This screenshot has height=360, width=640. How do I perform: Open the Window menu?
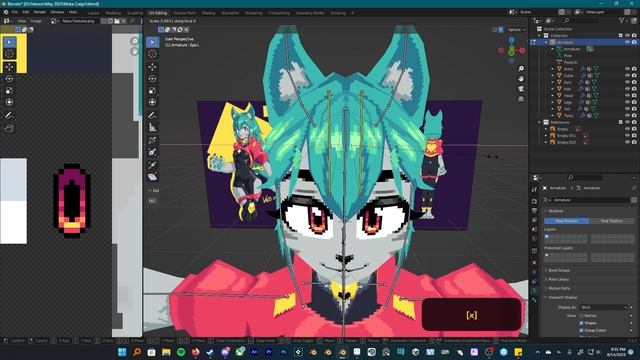tap(57, 12)
